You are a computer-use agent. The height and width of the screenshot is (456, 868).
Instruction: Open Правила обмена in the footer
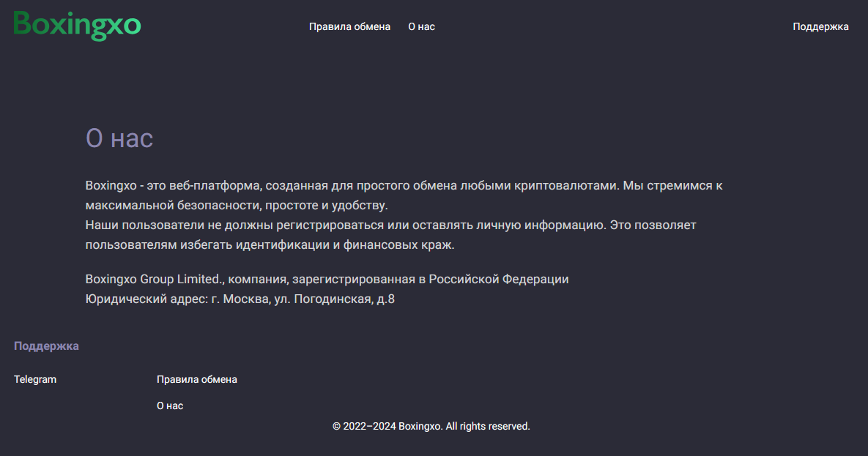pyautogui.click(x=196, y=380)
